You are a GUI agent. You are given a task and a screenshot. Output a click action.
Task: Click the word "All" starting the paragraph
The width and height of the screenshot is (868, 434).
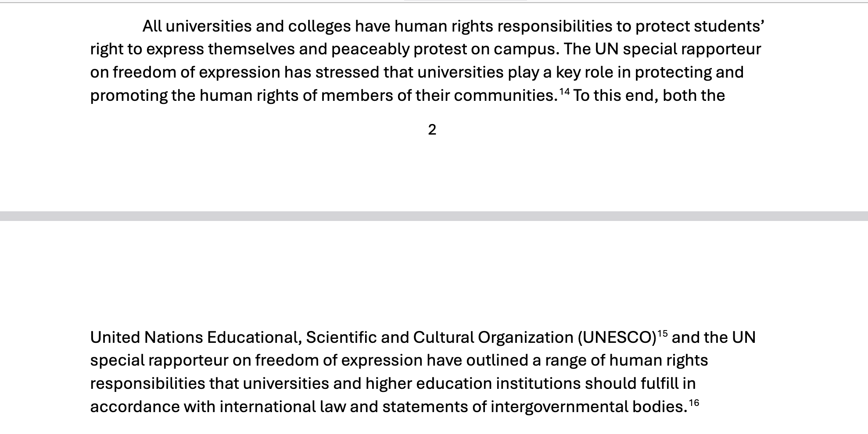152,27
